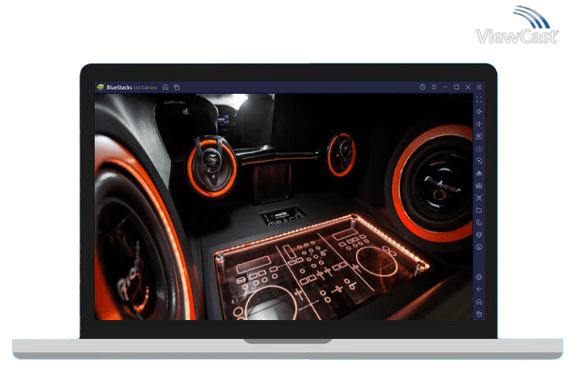Open the multi-instance recent apps icon in title bar
This screenshot has width=570, height=392.
click(x=177, y=87)
